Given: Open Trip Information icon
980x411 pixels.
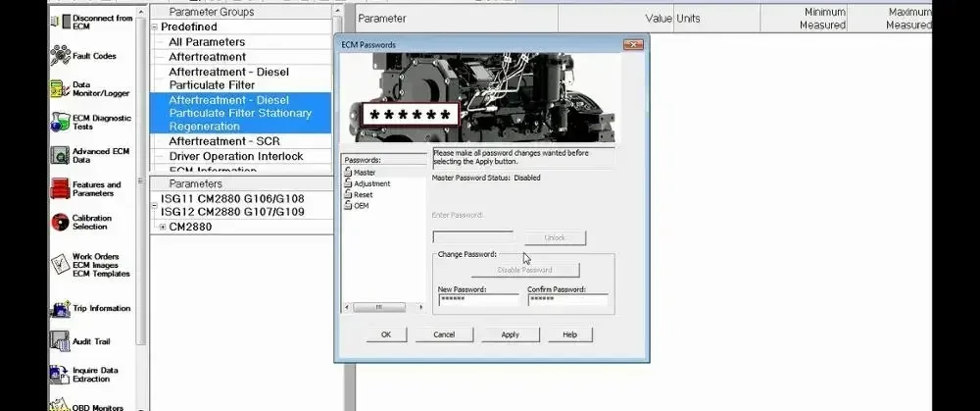Looking at the screenshot, I should tap(60, 308).
